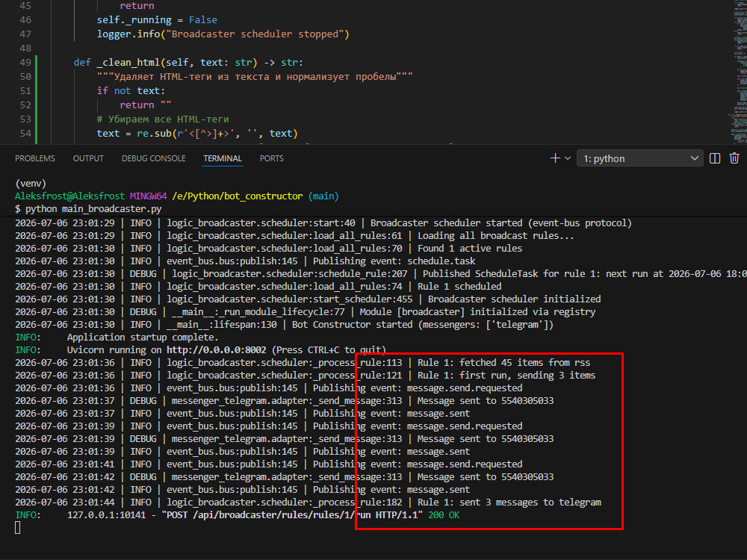
Task: Kill terminal using the trash icon
Action: (734, 158)
